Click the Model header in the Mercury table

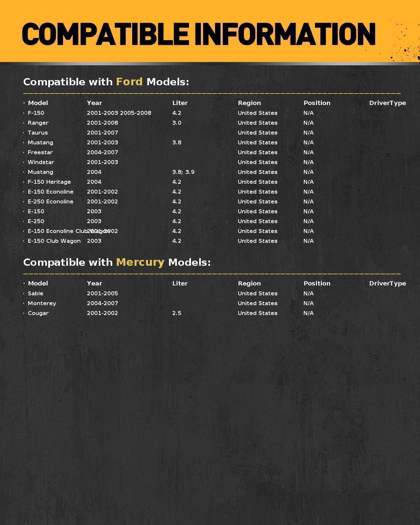[x=38, y=283]
